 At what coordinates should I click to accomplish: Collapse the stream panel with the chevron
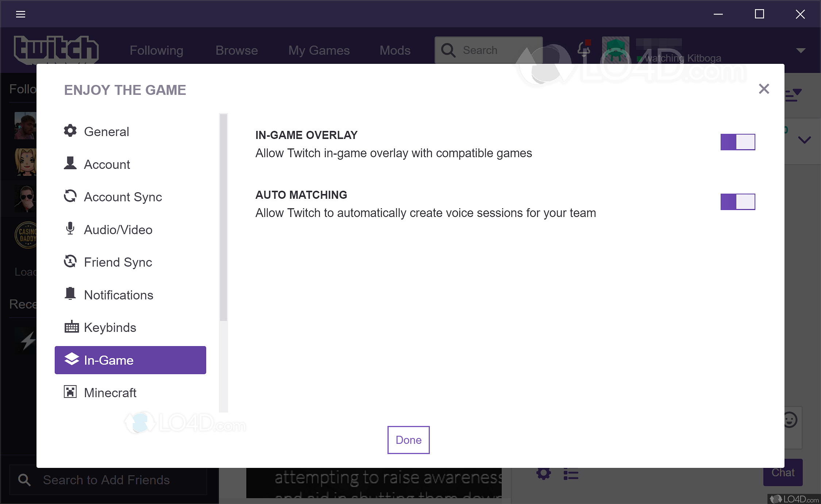[805, 140]
